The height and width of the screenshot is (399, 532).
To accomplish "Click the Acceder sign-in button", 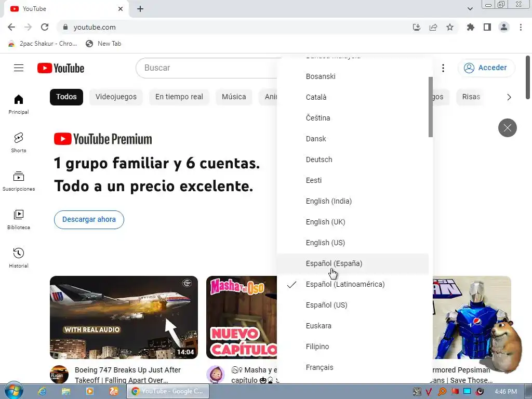I will click(486, 68).
